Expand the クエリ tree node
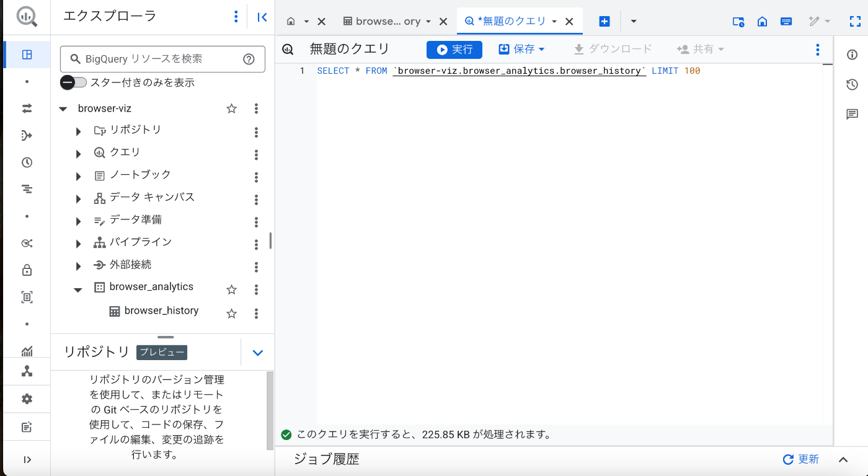The width and height of the screenshot is (868, 476). [78, 154]
